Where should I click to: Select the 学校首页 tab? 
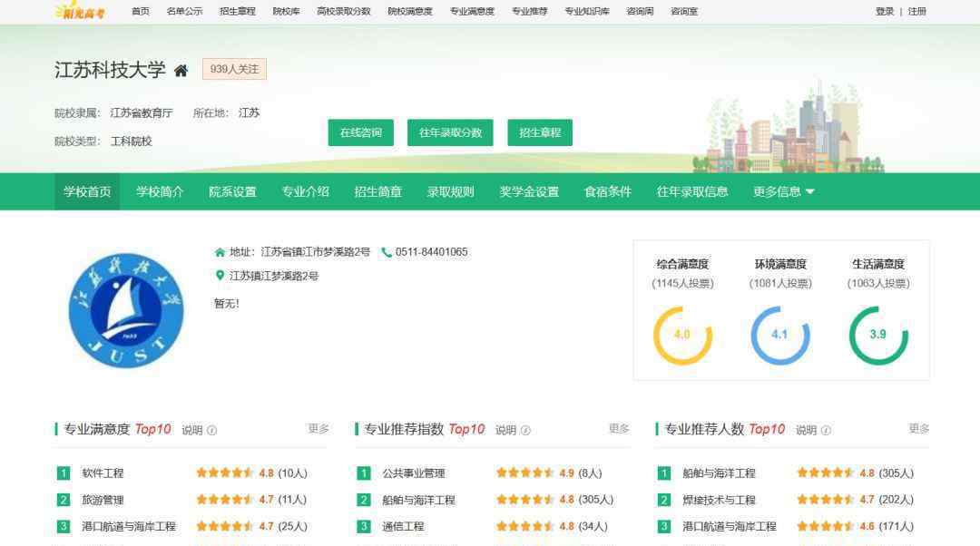pyautogui.click(x=87, y=191)
